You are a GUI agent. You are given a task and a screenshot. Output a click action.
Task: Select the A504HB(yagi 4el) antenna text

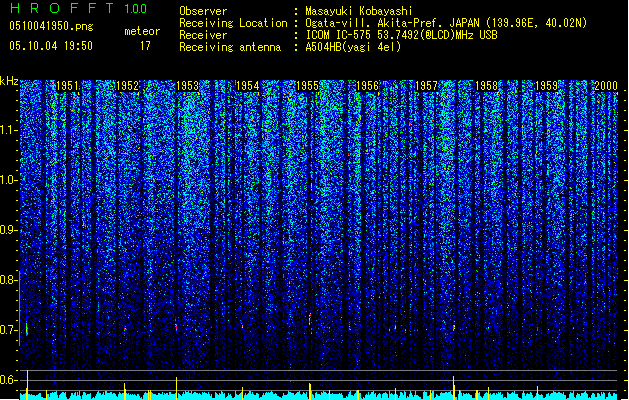coord(353,47)
